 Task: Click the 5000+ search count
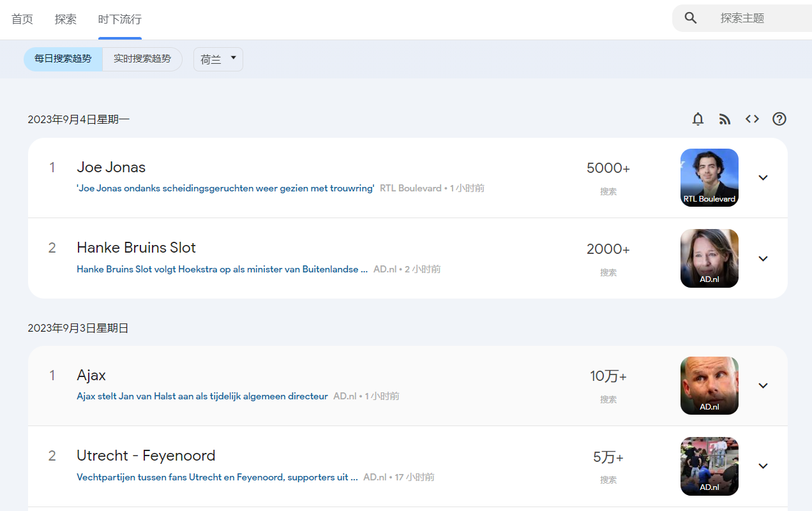pyautogui.click(x=608, y=168)
